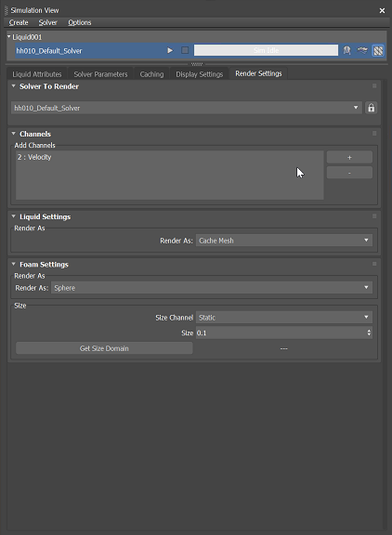Click the plus button to add a channel
Viewport: 392px width, 535px height.
point(349,157)
